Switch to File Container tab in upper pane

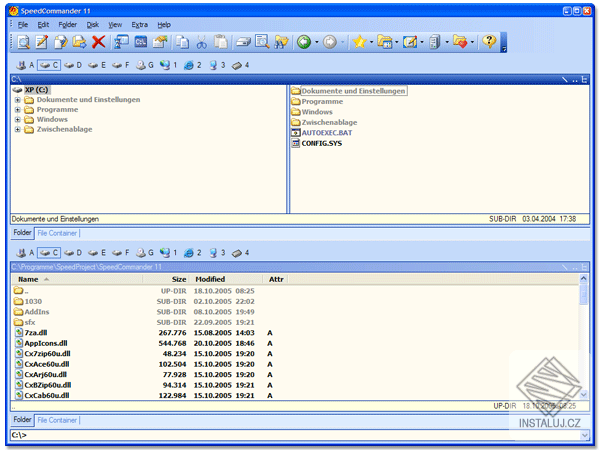[x=57, y=233]
